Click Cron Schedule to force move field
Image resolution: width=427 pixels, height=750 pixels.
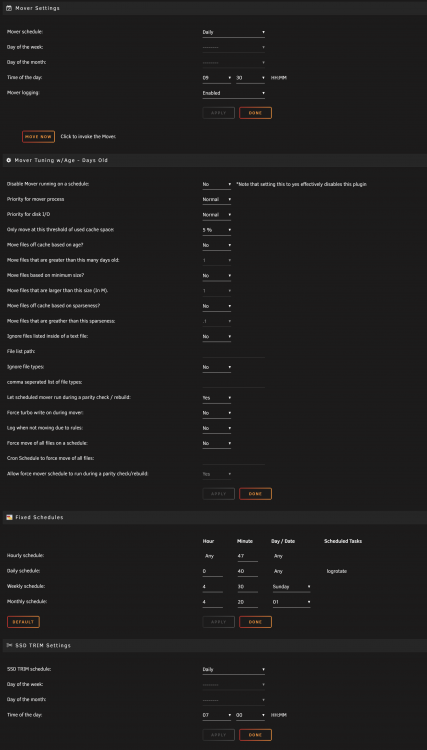tap(233, 459)
